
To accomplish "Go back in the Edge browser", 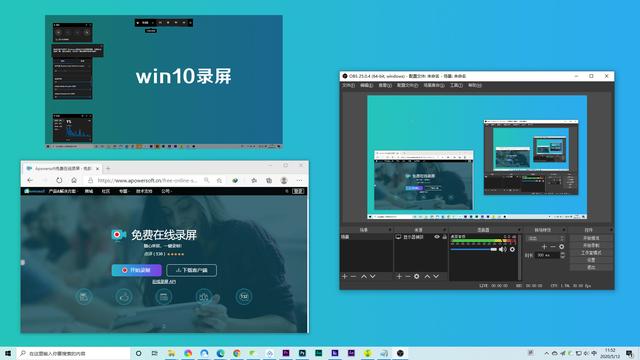I will tap(30, 180).
